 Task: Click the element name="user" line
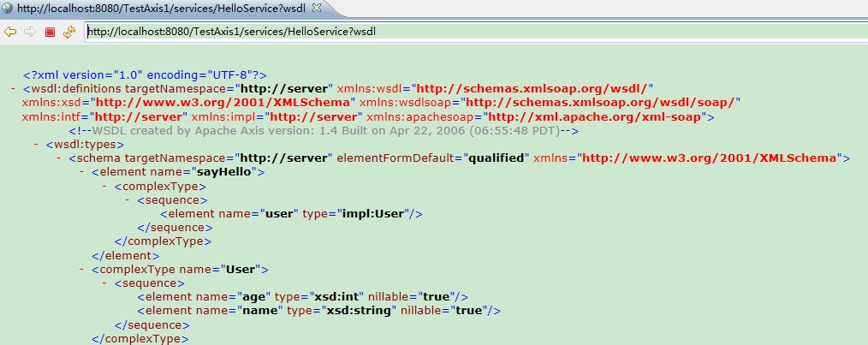pos(292,214)
